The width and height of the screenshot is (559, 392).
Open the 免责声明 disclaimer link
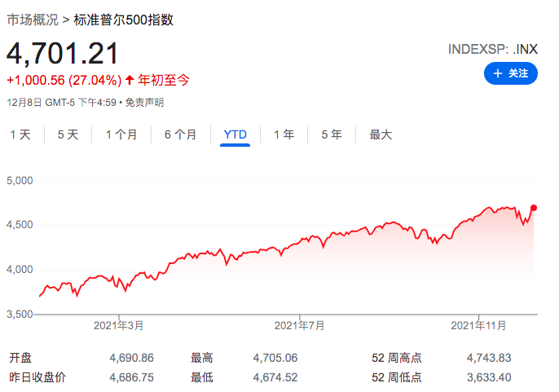point(144,103)
